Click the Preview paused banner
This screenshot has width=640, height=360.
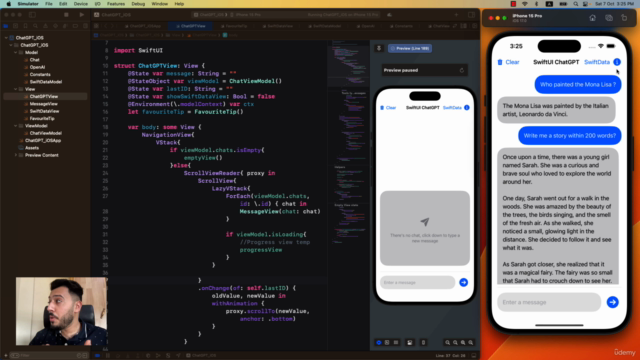424,70
